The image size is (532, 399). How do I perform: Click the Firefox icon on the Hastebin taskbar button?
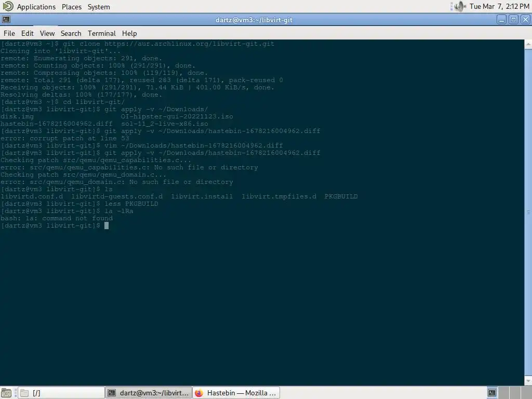(199, 393)
